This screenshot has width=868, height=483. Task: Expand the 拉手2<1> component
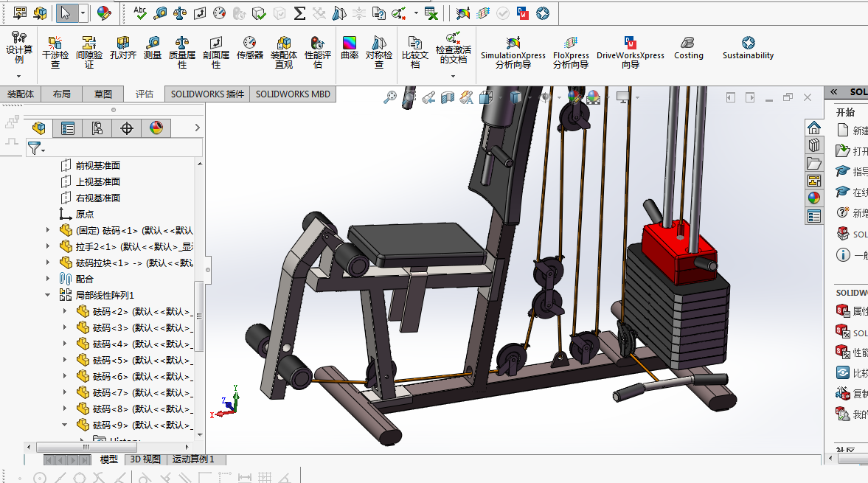48,246
